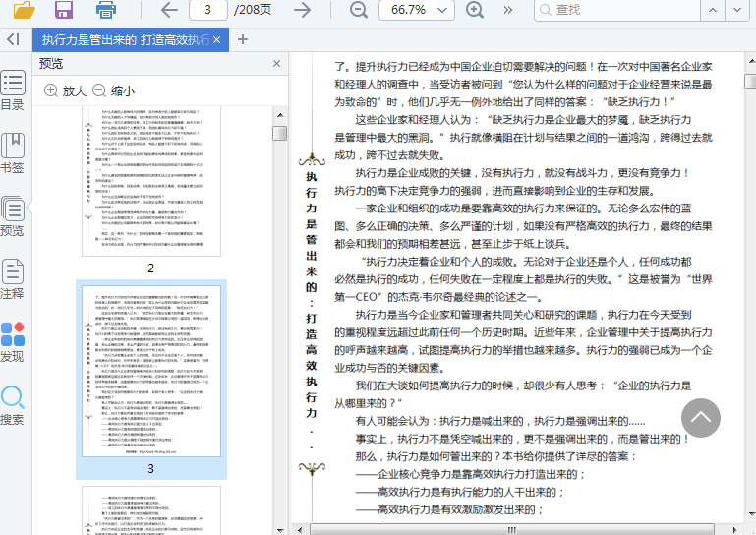Open the 发现 discover panel
The width and height of the screenshot is (756, 535).
pos(13,341)
